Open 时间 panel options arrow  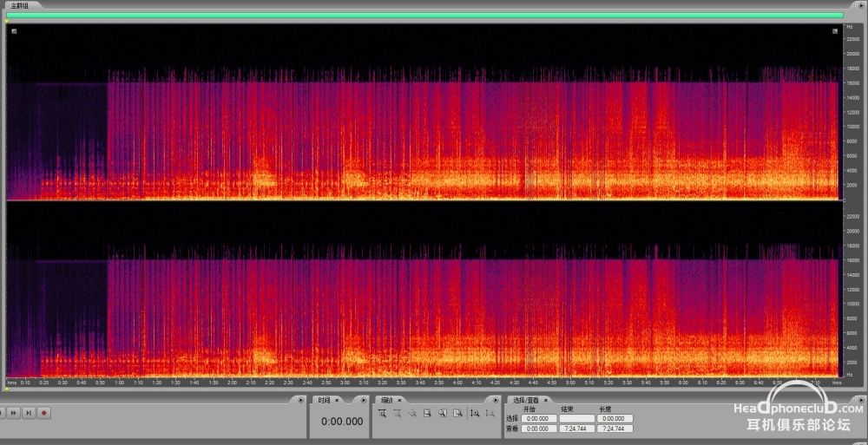click(x=363, y=400)
